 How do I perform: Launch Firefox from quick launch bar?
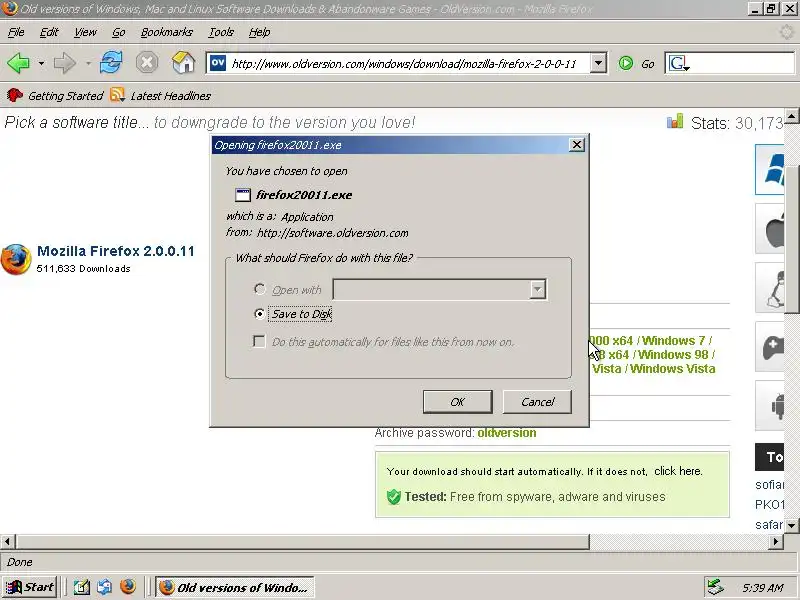[x=128, y=587]
